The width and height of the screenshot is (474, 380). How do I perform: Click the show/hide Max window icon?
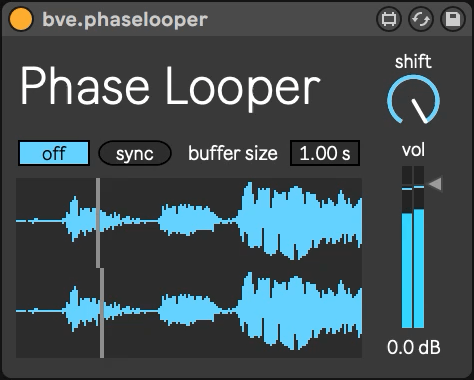pyautogui.click(x=389, y=19)
